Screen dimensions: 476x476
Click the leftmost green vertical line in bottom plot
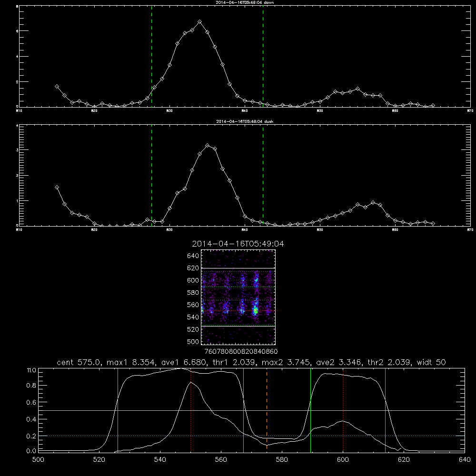[118, 410]
